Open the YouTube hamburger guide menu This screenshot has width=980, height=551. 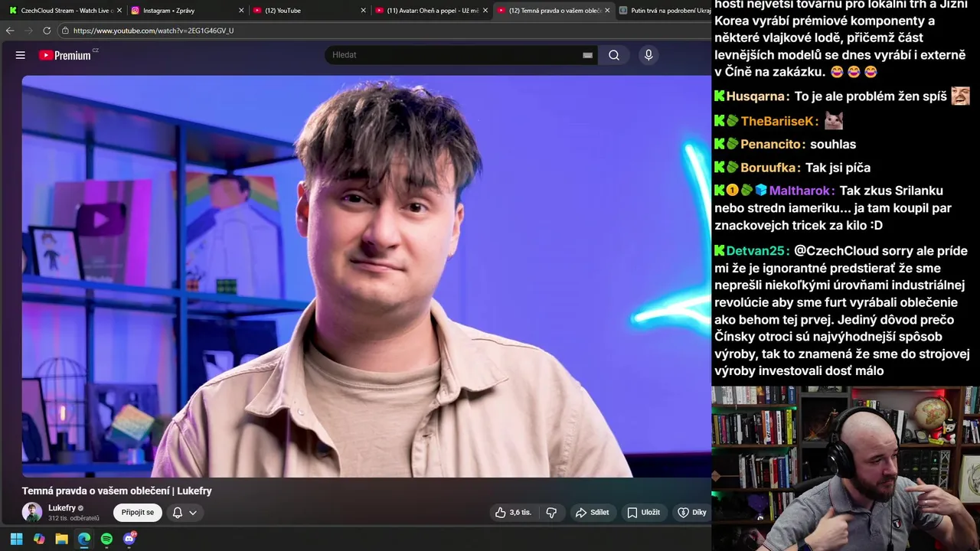[21, 55]
